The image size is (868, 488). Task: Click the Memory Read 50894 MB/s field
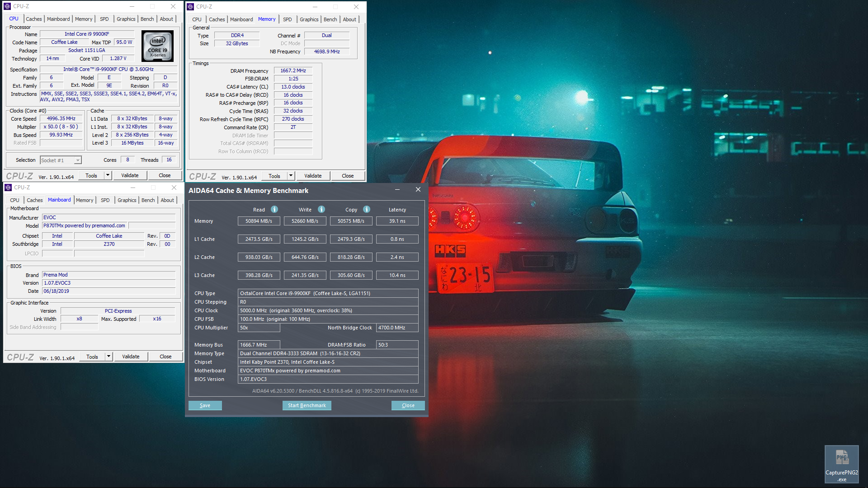click(x=259, y=221)
